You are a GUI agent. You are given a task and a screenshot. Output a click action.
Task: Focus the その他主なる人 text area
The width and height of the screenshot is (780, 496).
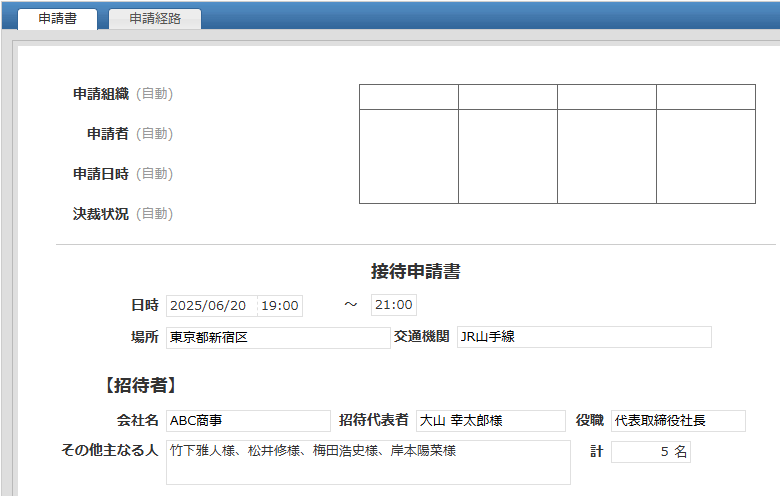pos(368,462)
